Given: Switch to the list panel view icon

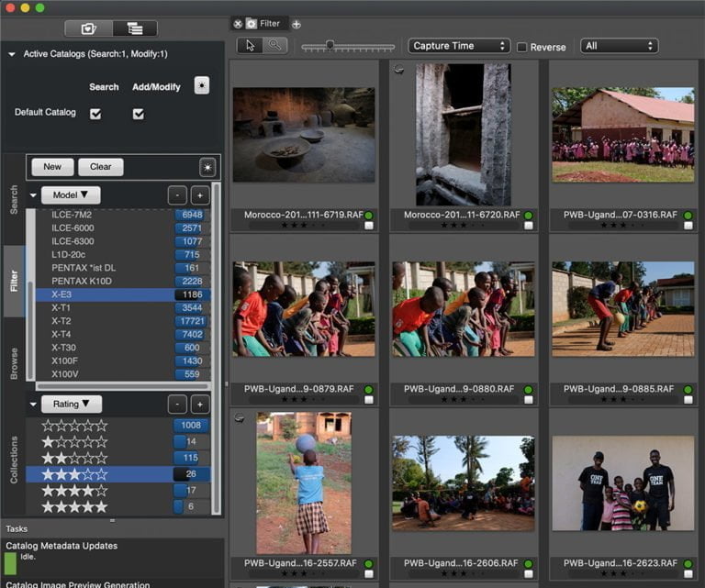Looking at the screenshot, I should point(134,28).
